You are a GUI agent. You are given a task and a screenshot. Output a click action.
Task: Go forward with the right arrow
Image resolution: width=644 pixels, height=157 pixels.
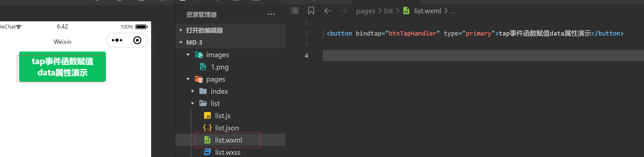point(344,11)
